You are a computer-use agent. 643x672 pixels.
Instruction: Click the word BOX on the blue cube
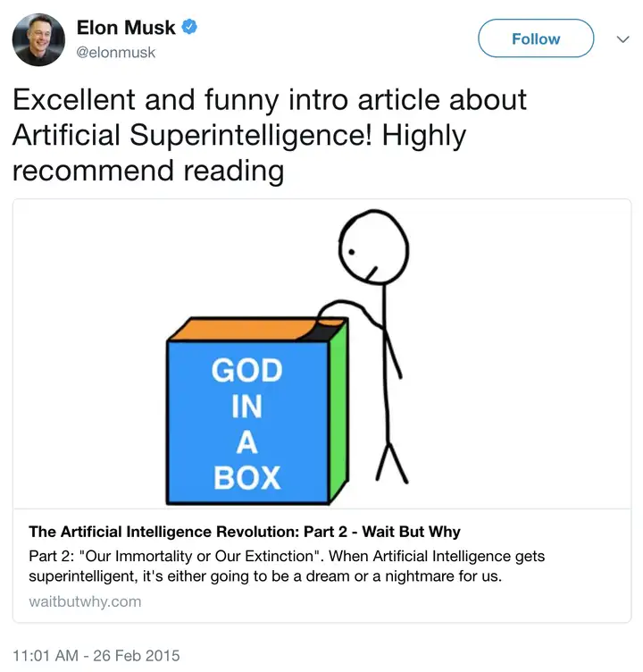pos(247,477)
